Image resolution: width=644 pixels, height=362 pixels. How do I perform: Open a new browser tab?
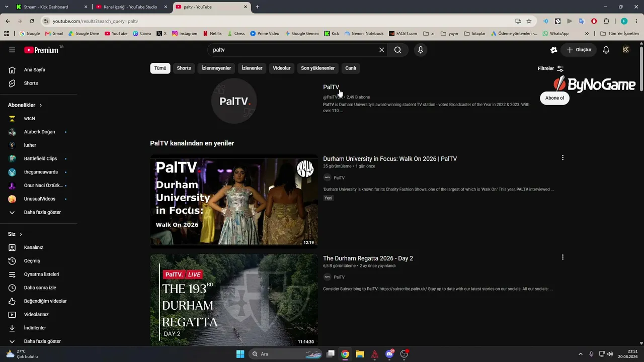tap(258, 7)
